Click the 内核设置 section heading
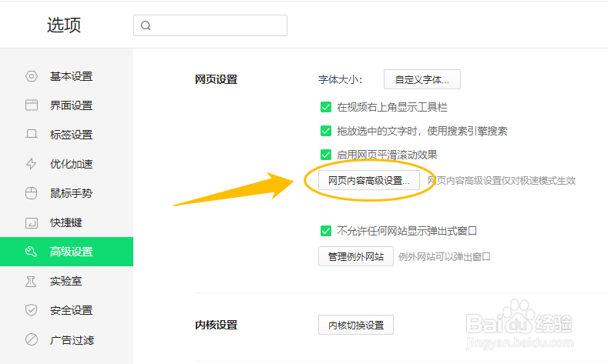 click(216, 325)
